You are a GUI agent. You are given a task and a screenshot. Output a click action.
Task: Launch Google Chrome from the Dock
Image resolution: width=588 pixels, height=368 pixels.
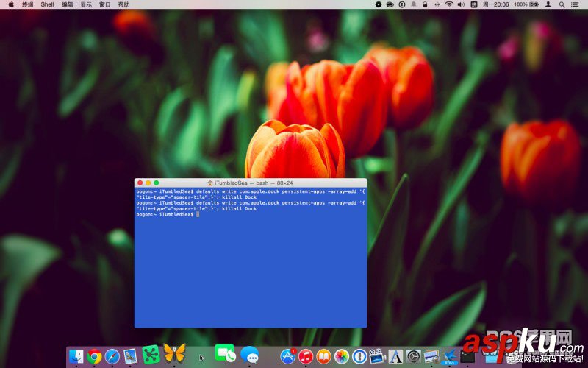tap(95, 356)
